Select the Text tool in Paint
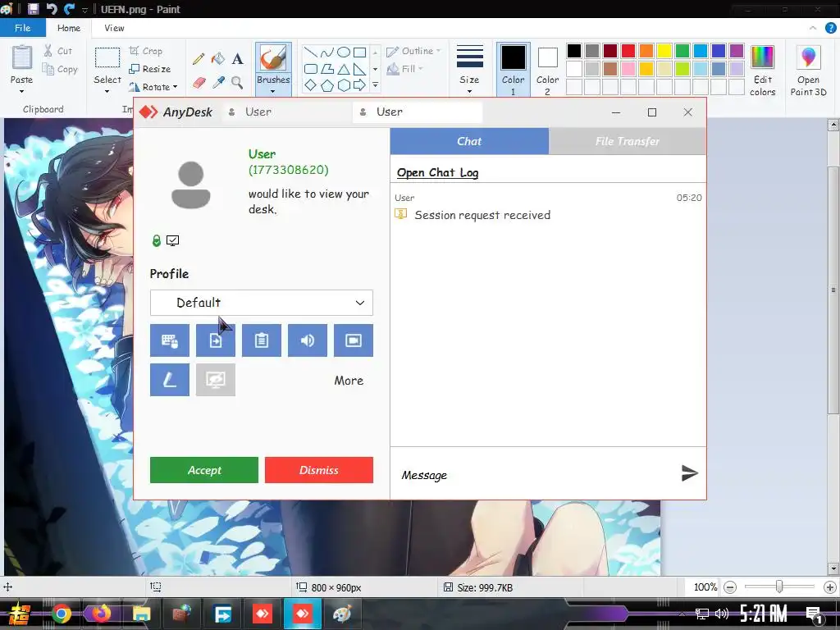 237,58
